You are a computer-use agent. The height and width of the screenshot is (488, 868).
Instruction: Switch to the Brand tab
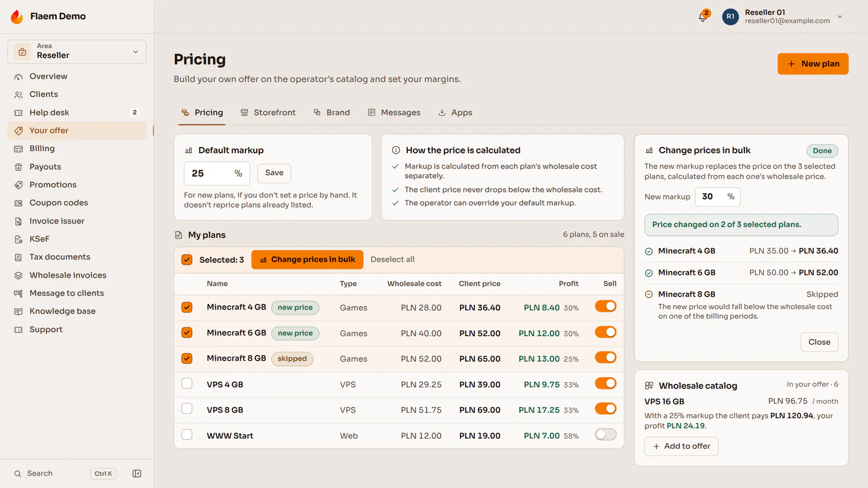(x=331, y=113)
